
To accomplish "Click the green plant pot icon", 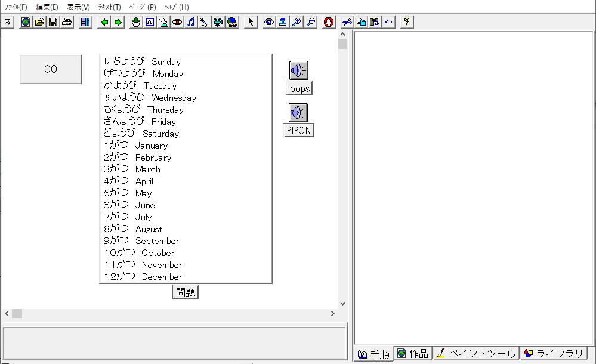I will pos(135,22).
